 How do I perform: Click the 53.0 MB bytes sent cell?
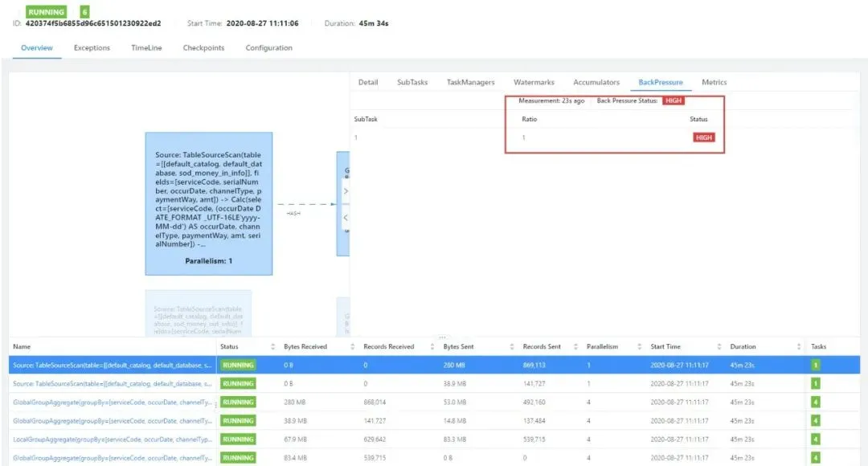[454, 403]
